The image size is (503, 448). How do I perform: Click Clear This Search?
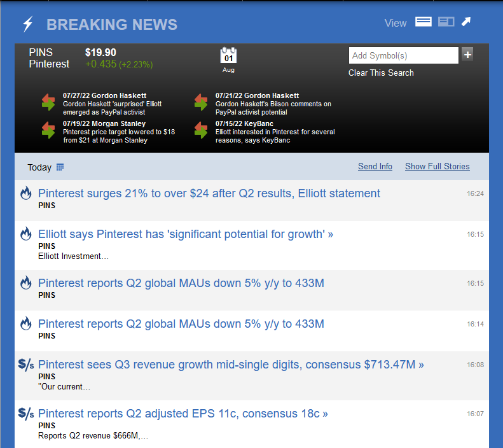point(381,73)
